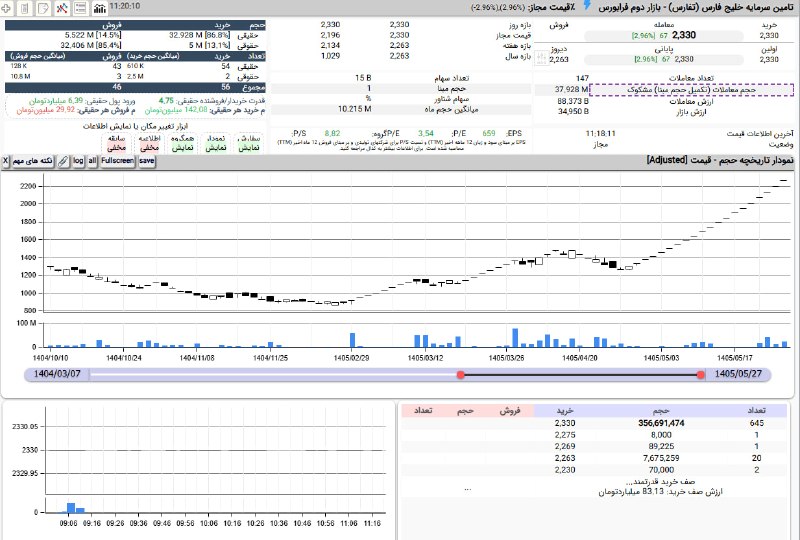Click the پایانی closing price 2,330
This screenshot has width=800, height=540.
(684, 59)
